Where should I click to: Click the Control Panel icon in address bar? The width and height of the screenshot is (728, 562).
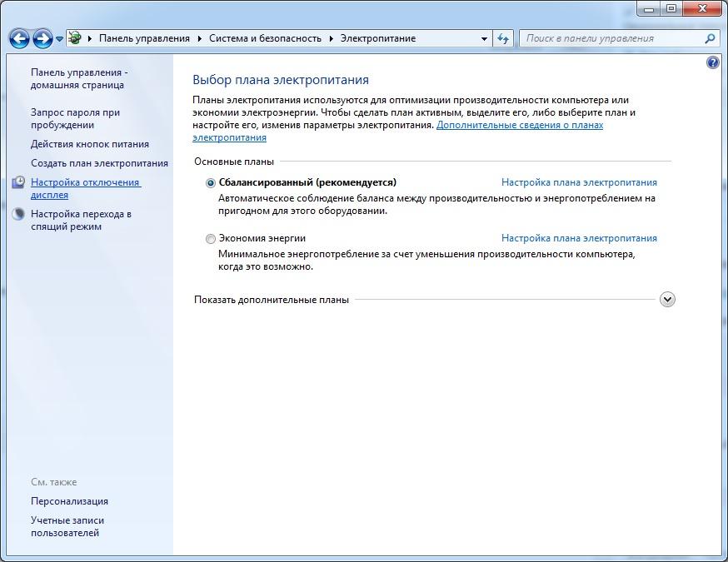pos(74,38)
